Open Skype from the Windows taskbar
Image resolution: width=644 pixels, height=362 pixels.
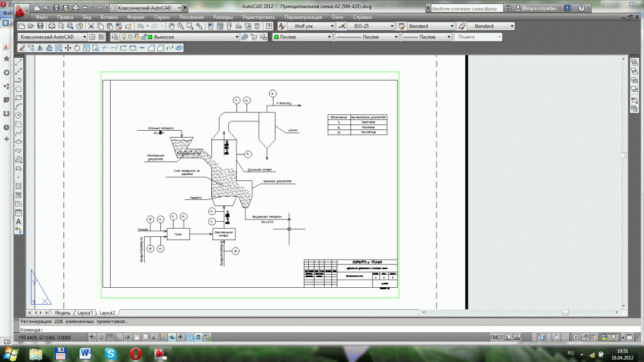coord(111,353)
